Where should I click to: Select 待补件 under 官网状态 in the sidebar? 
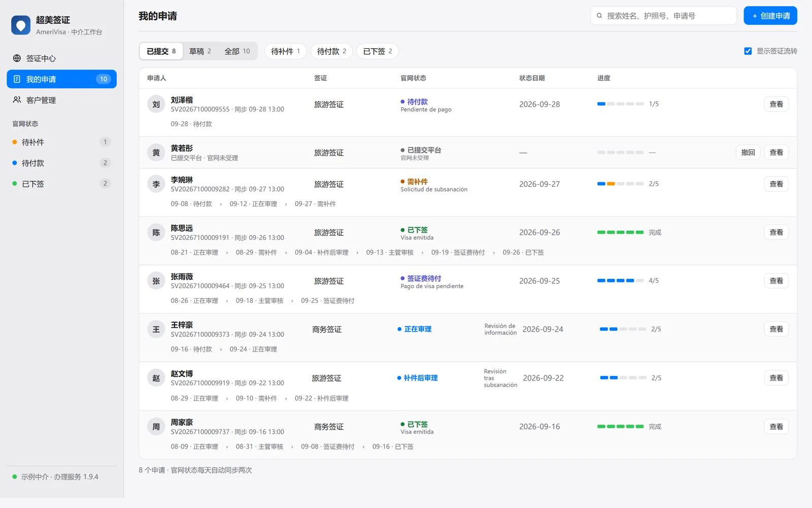[61, 142]
